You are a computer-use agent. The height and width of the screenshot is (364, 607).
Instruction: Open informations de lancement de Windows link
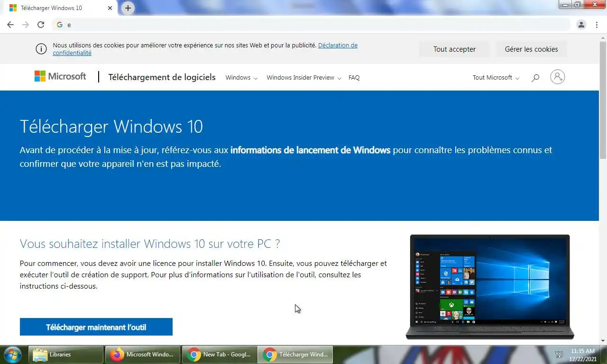(x=310, y=150)
